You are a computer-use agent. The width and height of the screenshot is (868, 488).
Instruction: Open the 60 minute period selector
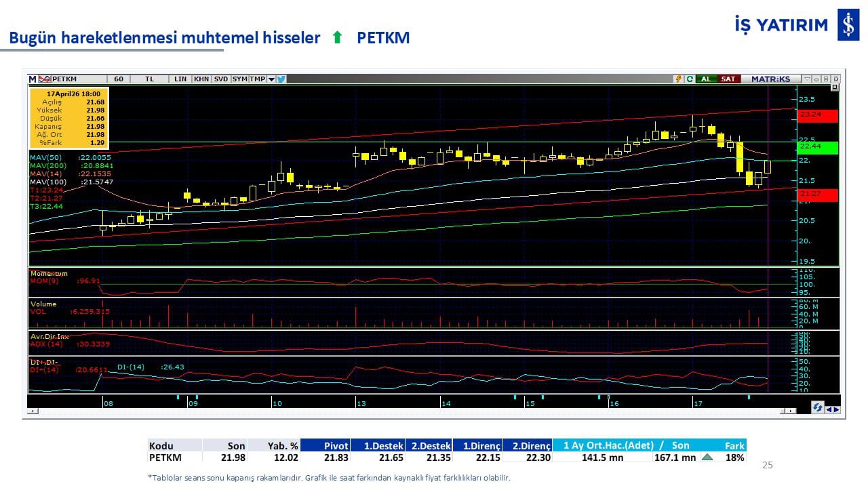tap(119, 79)
